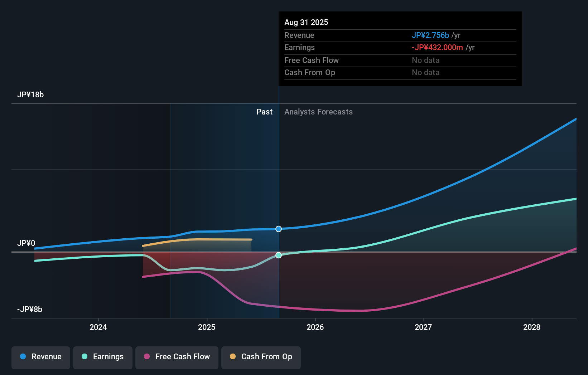Click the Revenue value in the tooltip

(x=430, y=35)
